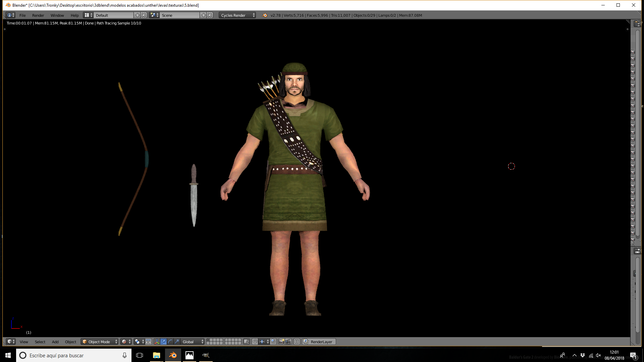Toggle the snap during transform magnet
The height and width of the screenshot is (362, 644).
coord(255,342)
